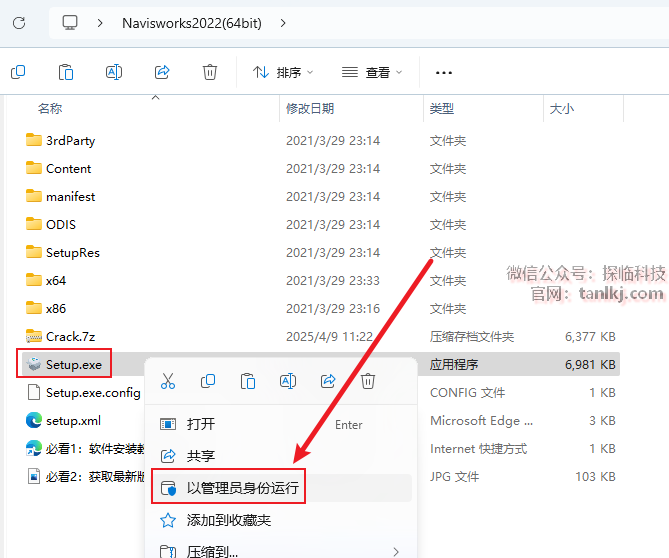The width and height of the screenshot is (669, 558).
Task: Select the 3rdParty folder
Action: (61, 140)
